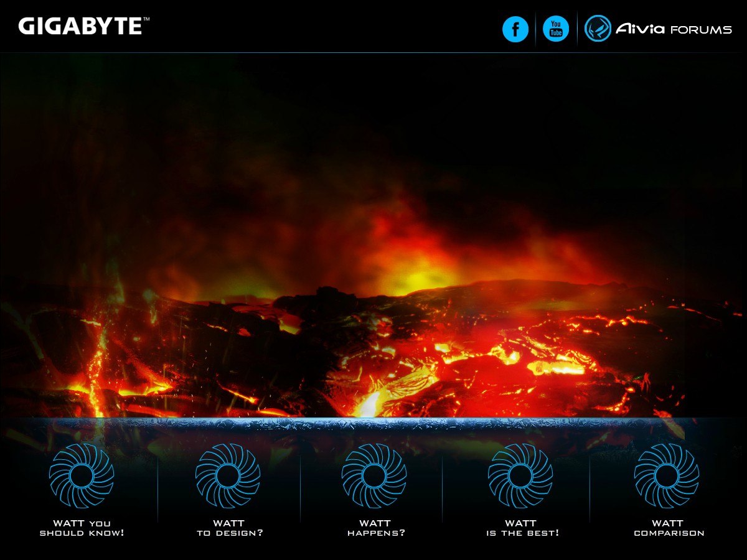Image resolution: width=747 pixels, height=560 pixels.
Task: Select 'WATT happens?' menu label
Action: point(376,528)
